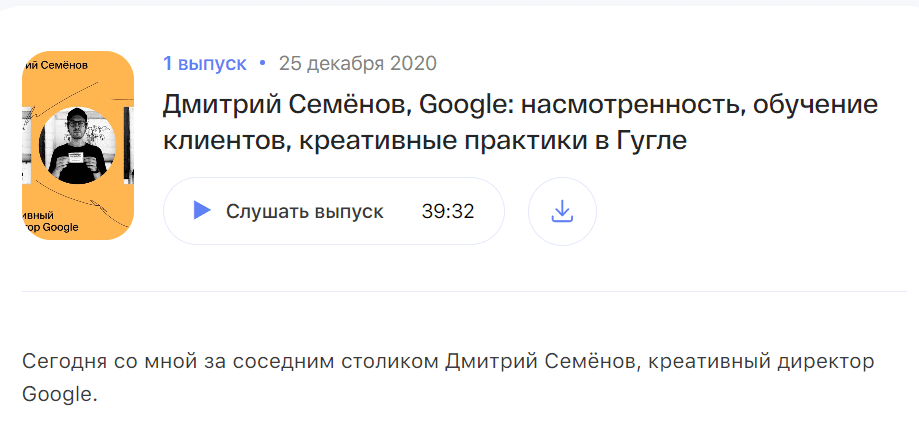919x422 pixels.
Task: Click "тор Google" text on cover bottom
Action: click(51, 227)
